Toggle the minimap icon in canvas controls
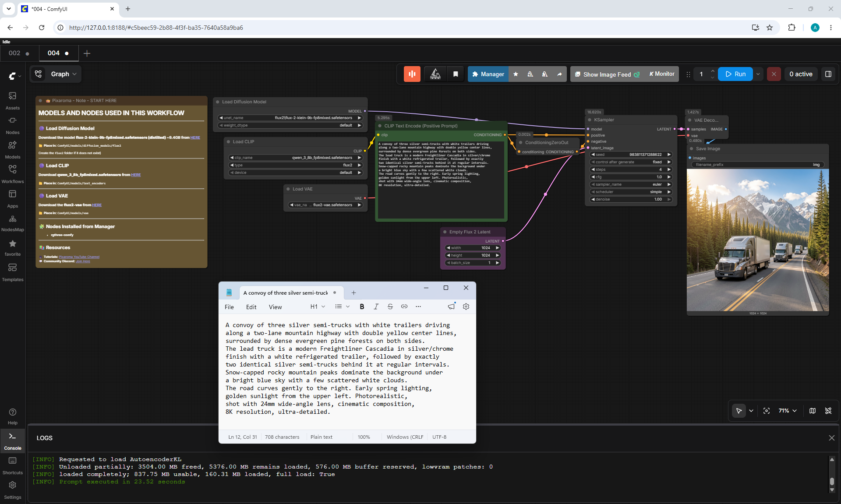Image resolution: width=841 pixels, height=504 pixels. coord(813,411)
